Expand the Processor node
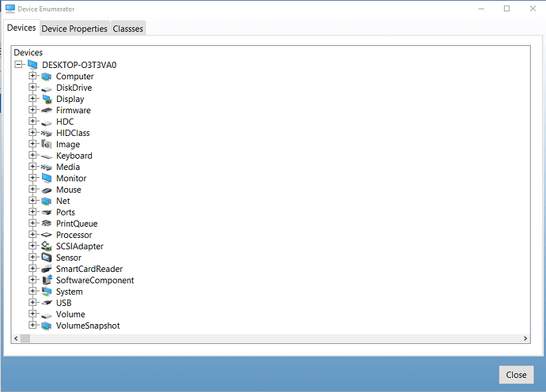 32,235
